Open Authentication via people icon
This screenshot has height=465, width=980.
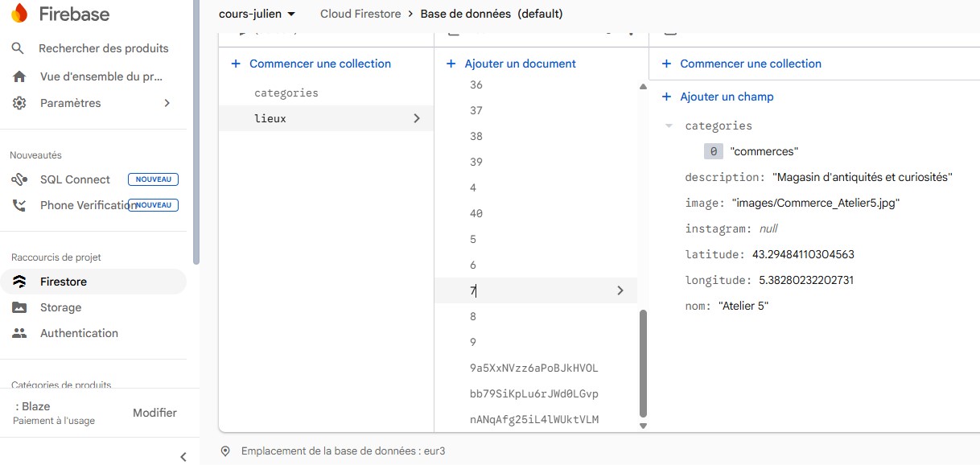[x=19, y=333]
